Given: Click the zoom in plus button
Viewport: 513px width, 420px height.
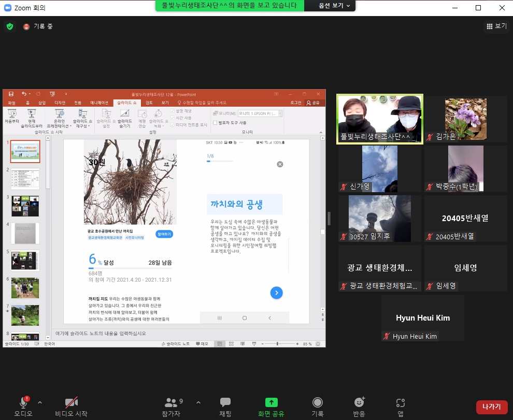Looking at the screenshot, I should point(297,344).
